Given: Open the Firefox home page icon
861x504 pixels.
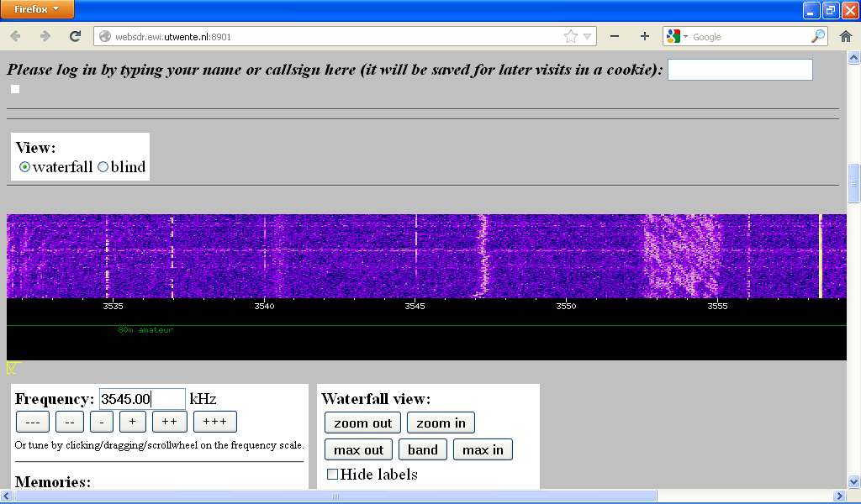Looking at the screenshot, I should [x=846, y=36].
